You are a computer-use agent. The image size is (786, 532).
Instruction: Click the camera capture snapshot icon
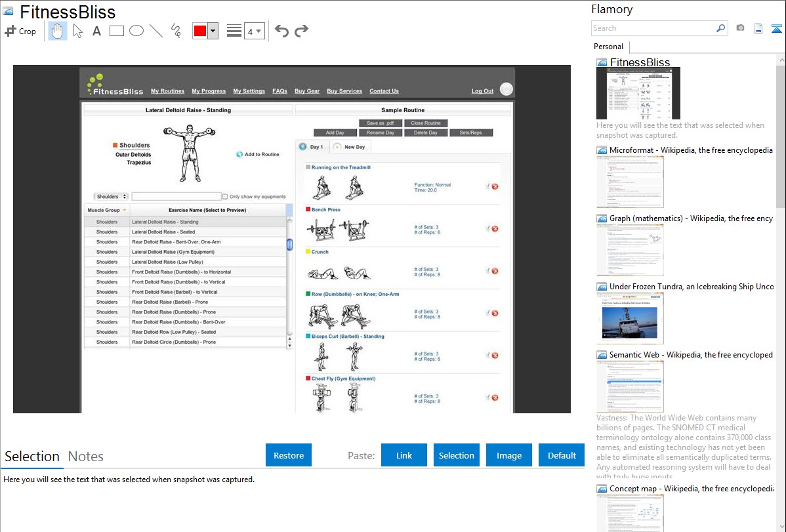[x=740, y=28]
